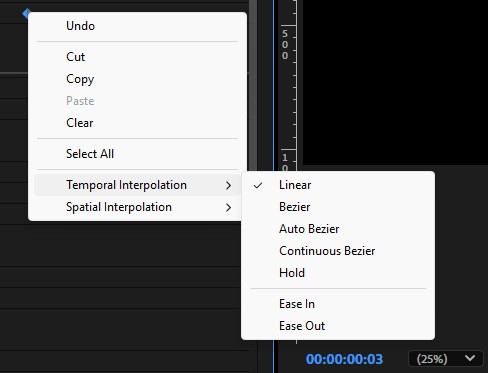This screenshot has width=488, height=373.
Task: Select Cut in the context menu
Action: [x=137, y=57]
